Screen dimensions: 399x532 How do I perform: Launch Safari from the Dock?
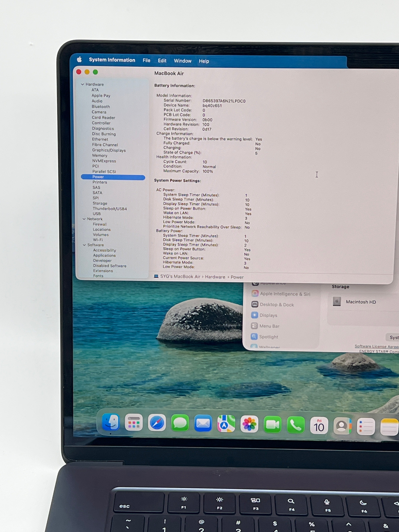(x=157, y=423)
